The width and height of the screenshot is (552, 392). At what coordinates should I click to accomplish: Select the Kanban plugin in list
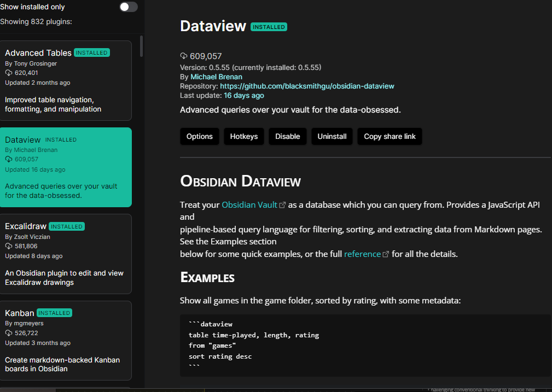tap(66, 340)
